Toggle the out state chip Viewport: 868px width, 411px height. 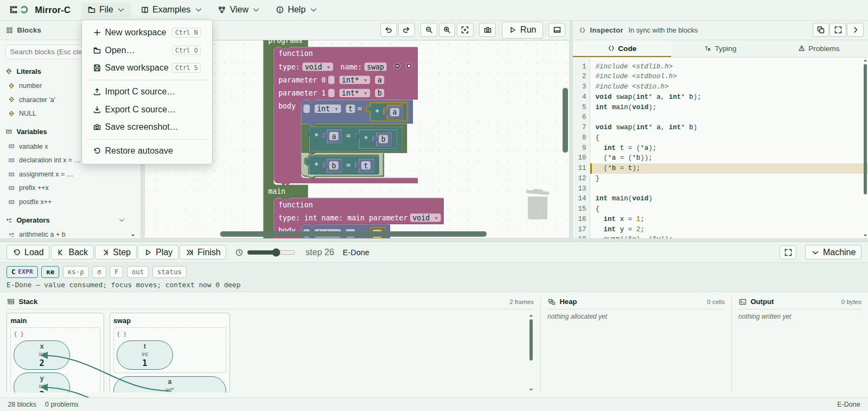click(138, 272)
